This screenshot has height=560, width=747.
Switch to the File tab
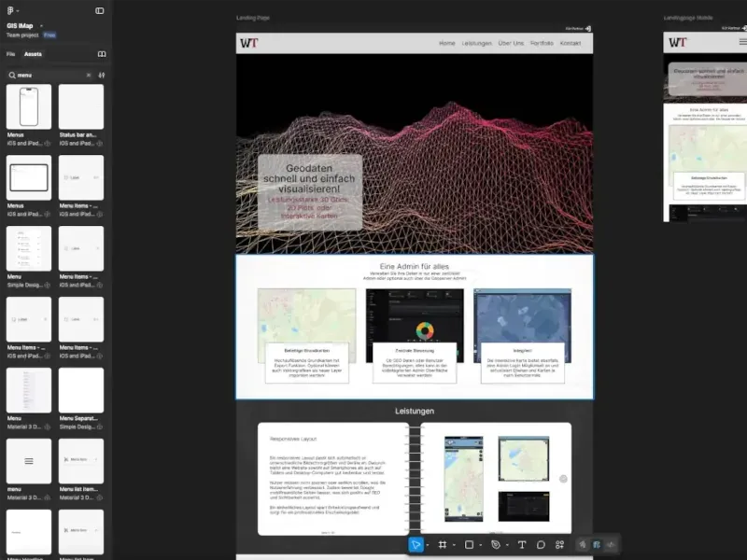(10, 54)
